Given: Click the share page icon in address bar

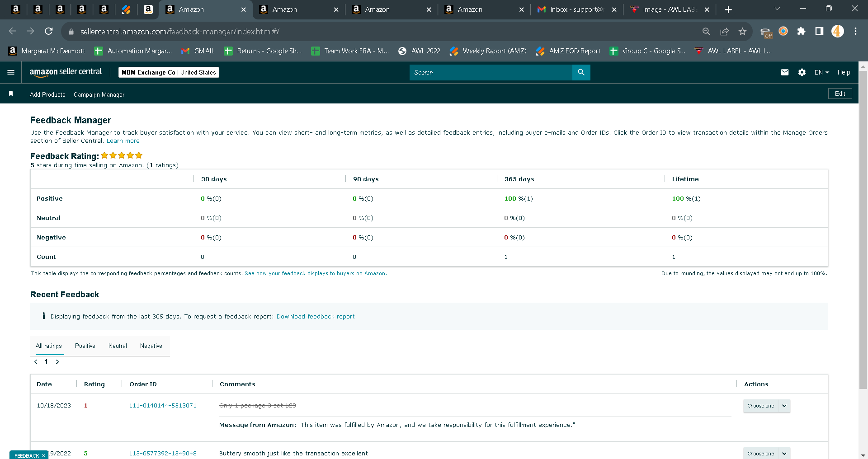Looking at the screenshot, I should click(724, 31).
